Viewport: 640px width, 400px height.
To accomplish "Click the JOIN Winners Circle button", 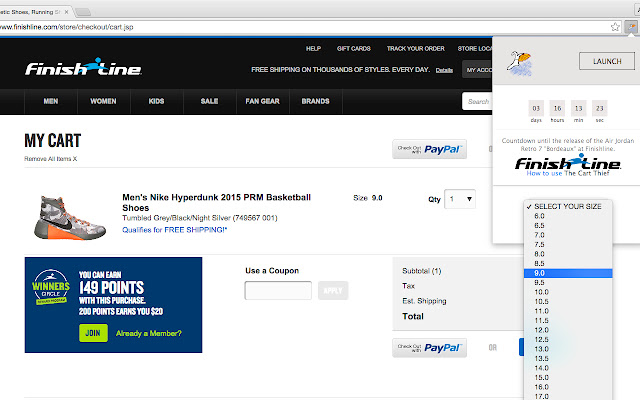I will pyautogui.click(x=93, y=333).
